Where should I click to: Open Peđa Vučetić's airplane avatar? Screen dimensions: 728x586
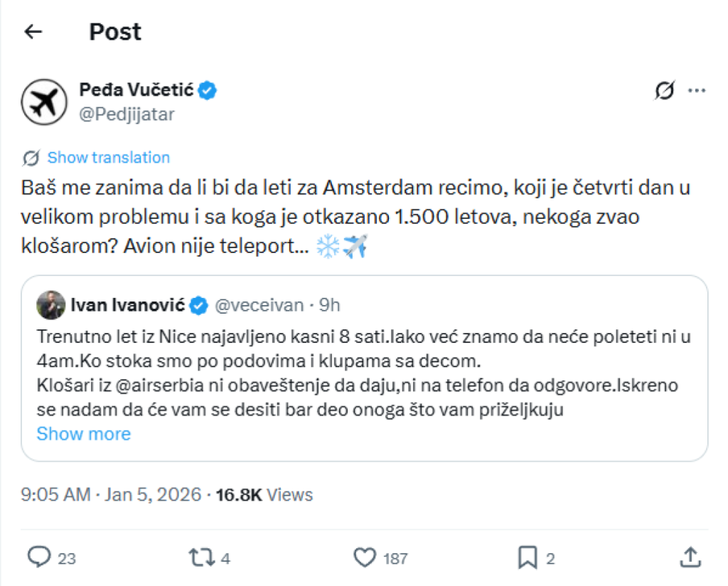(44, 102)
